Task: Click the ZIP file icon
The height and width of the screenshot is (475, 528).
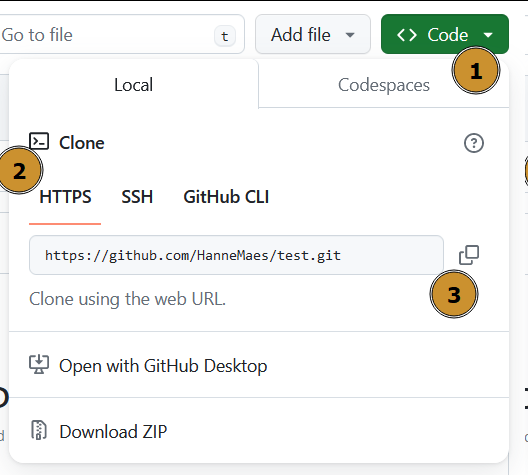Action: coord(39,430)
